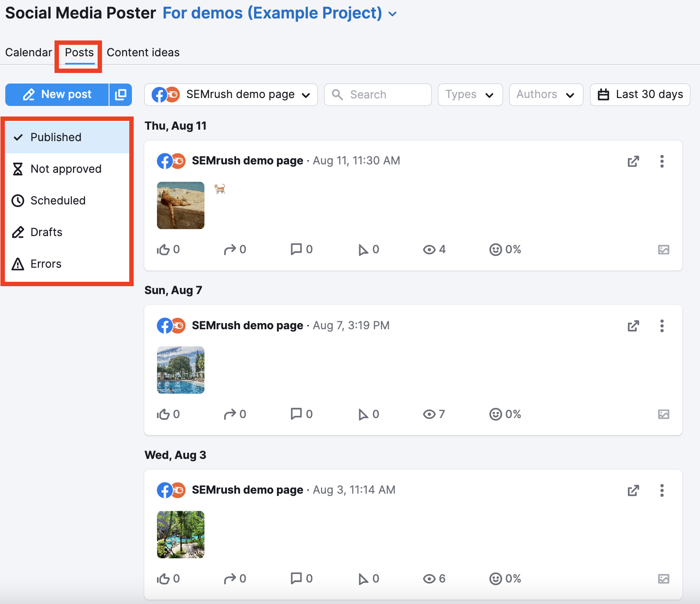Viewport: 700px width, 604px height.
Task: Click the Wed, Aug 3 date heading
Action: click(x=175, y=455)
